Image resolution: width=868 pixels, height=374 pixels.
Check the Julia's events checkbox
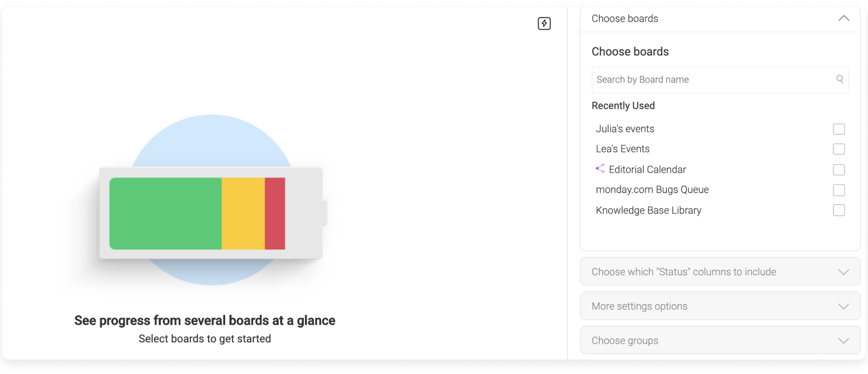[839, 129]
